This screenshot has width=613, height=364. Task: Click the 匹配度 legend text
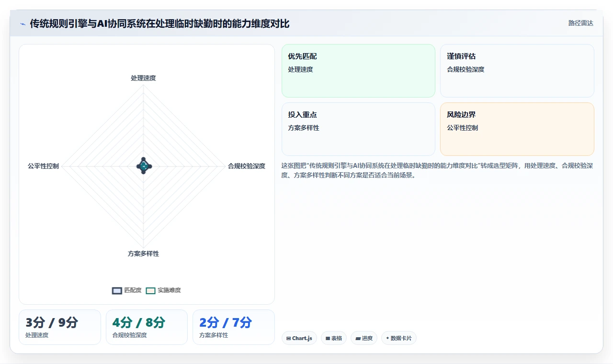(133, 290)
